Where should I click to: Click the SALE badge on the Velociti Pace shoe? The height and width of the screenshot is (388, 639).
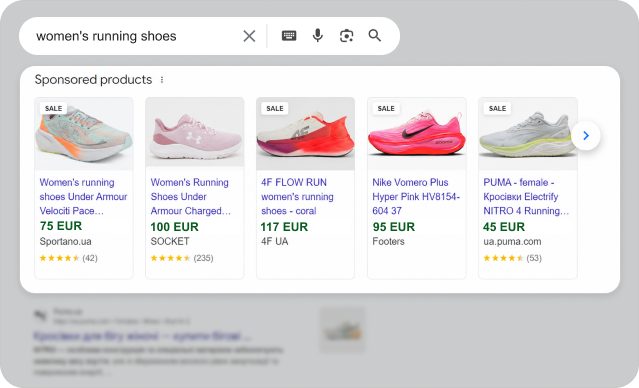pyautogui.click(x=53, y=108)
